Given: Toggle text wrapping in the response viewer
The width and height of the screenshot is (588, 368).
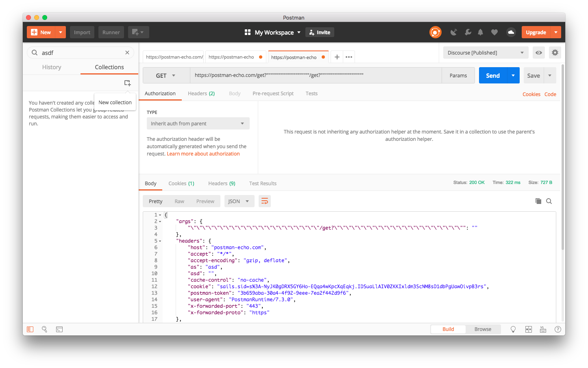Looking at the screenshot, I should 265,201.
